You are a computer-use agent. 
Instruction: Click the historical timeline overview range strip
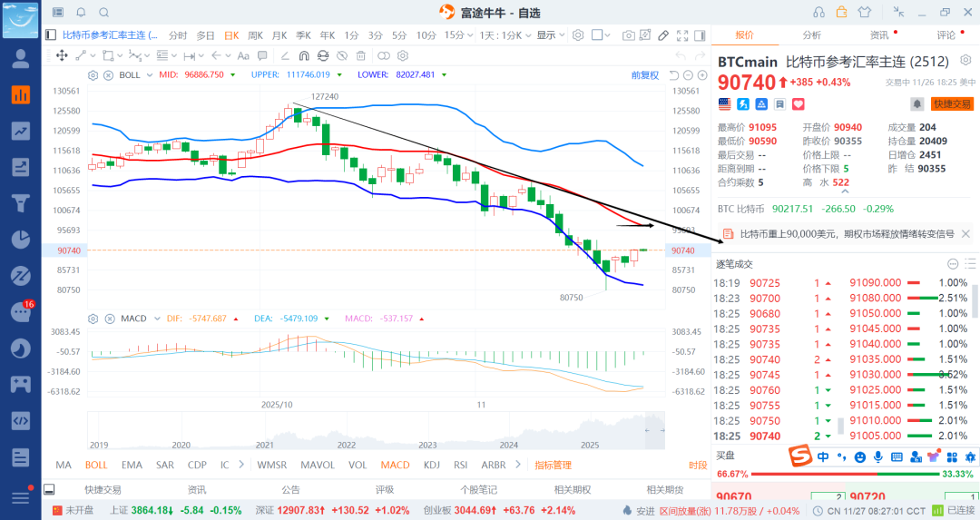coord(377,431)
